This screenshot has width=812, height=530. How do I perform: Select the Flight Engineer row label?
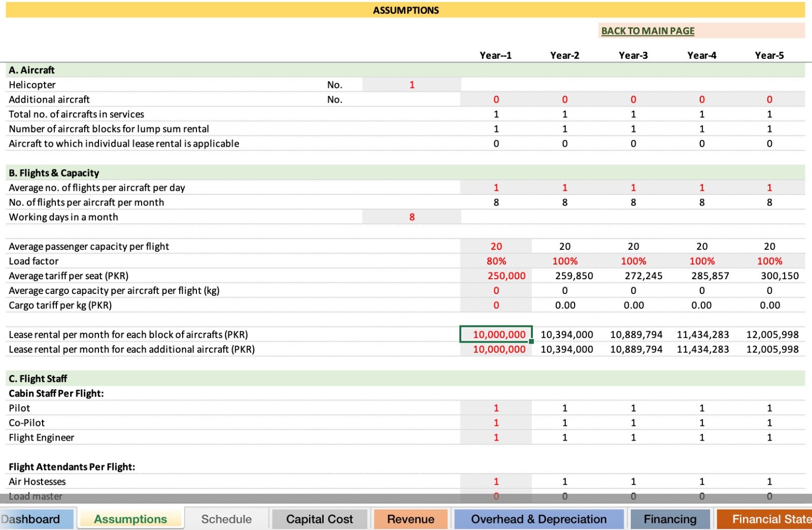tap(41, 438)
